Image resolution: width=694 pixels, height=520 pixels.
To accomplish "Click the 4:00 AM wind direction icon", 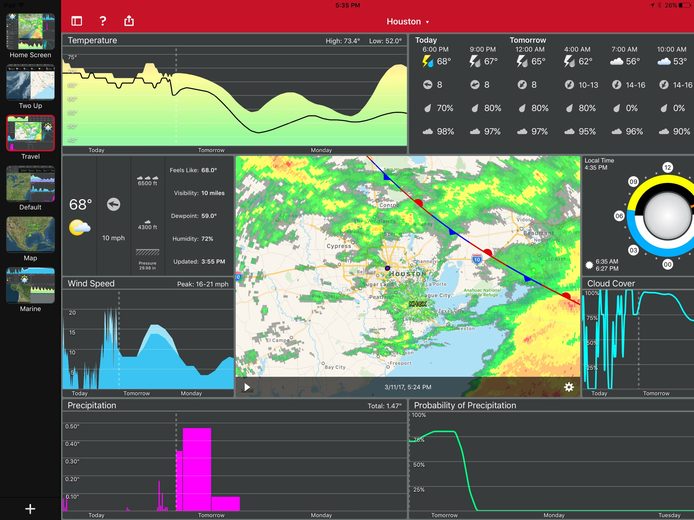I will point(569,85).
